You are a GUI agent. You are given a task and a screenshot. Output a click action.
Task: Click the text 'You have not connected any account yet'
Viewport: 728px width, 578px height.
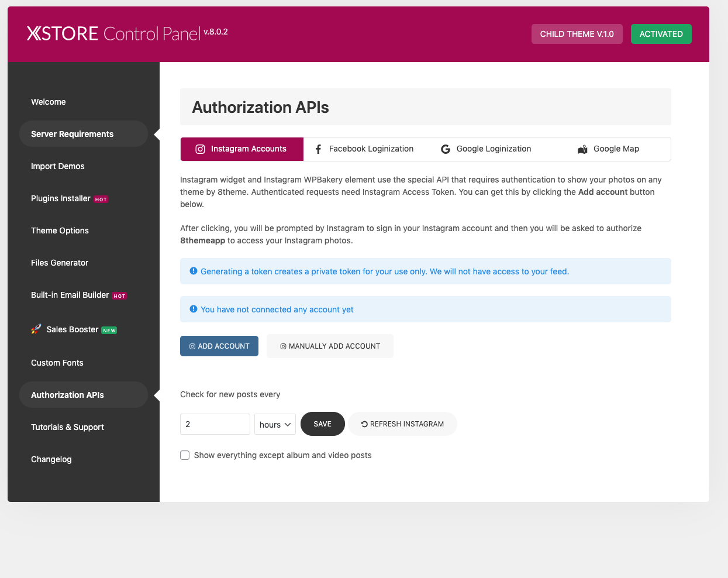coord(277,309)
